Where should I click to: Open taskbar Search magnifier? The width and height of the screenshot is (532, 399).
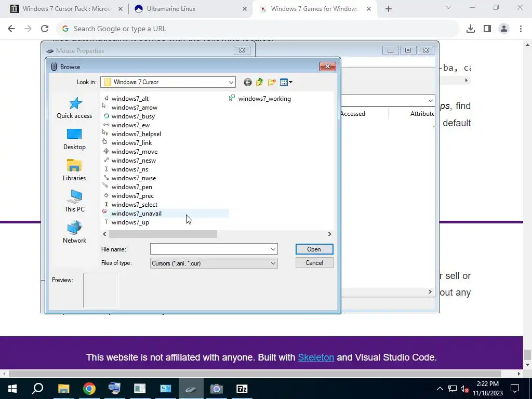pos(37,389)
